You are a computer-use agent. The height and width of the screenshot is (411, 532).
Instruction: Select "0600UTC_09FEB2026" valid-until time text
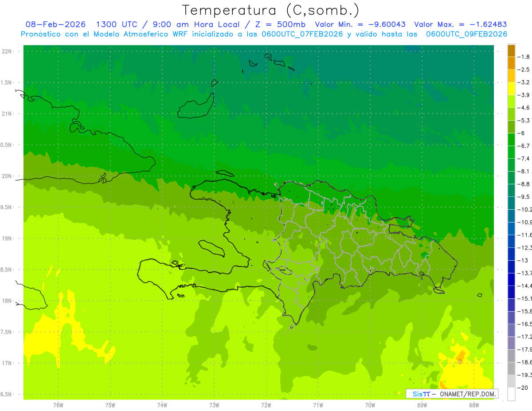tap(466, 34)
